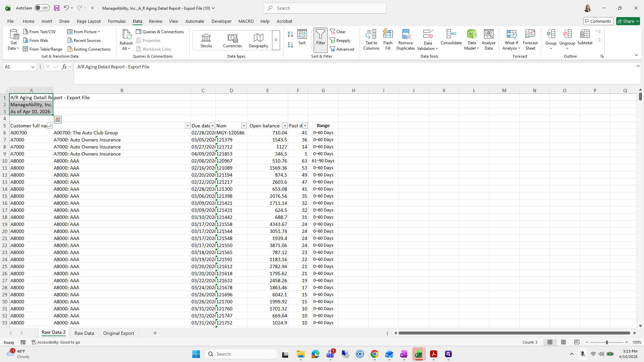Open Excel from the Windows taskbar

[419, 354]
